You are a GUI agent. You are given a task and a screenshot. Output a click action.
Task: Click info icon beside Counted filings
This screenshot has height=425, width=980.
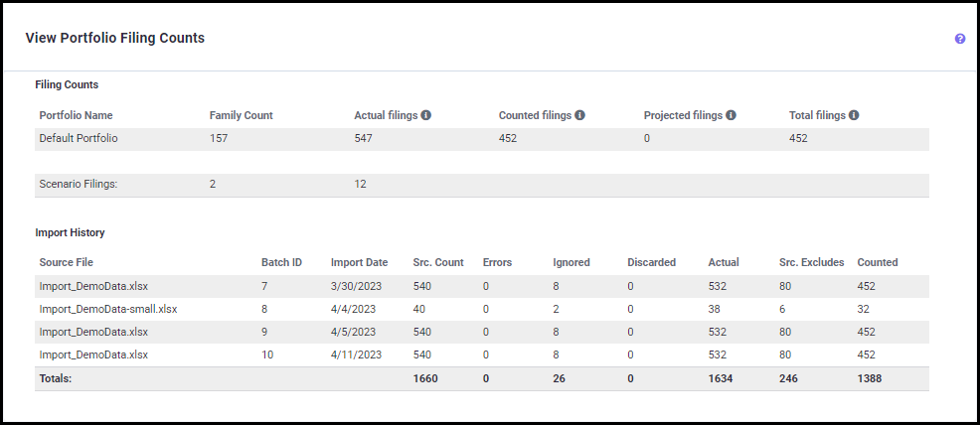pyautogui.click(x=579, y=115)
